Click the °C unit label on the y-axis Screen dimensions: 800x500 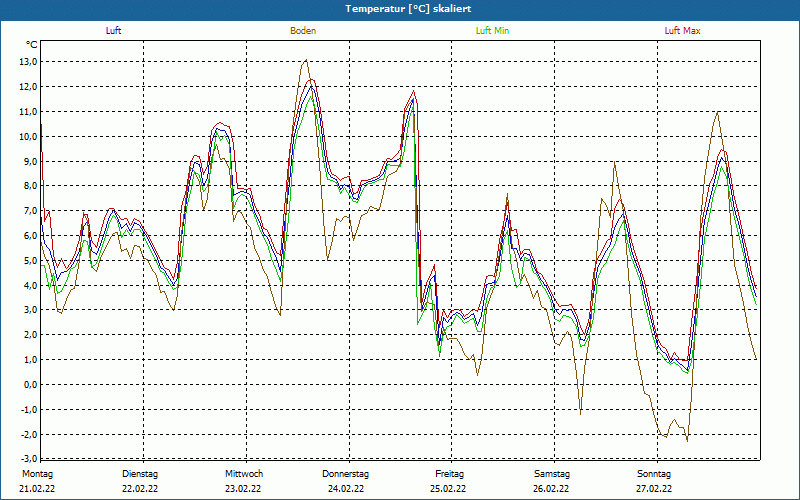click(x=31, y=44)
